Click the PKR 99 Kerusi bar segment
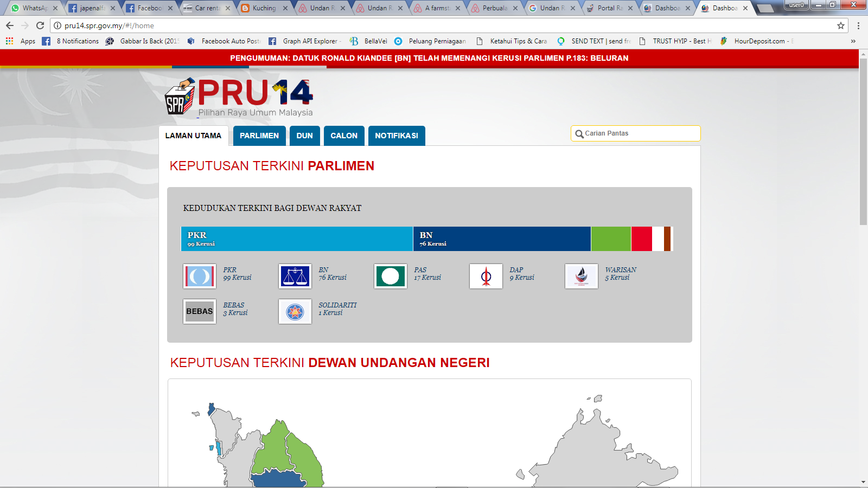This screenshot has height=488, width=868. tap(297, 239)
